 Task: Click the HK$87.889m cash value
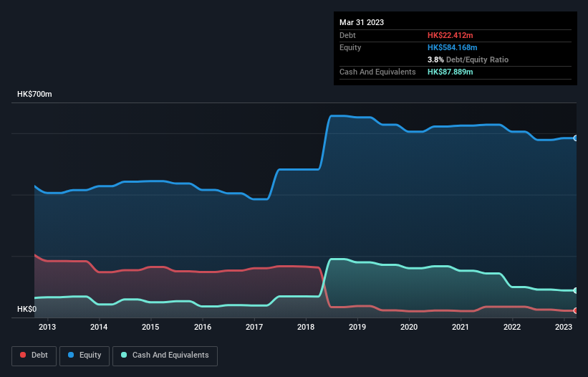[x=450, y=72]
